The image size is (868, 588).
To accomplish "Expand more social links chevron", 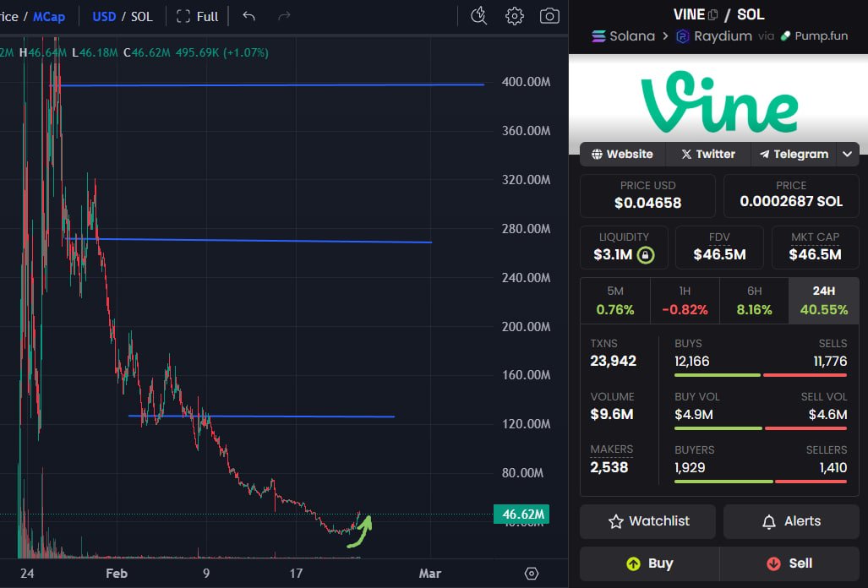I will [x=848, y=155].
